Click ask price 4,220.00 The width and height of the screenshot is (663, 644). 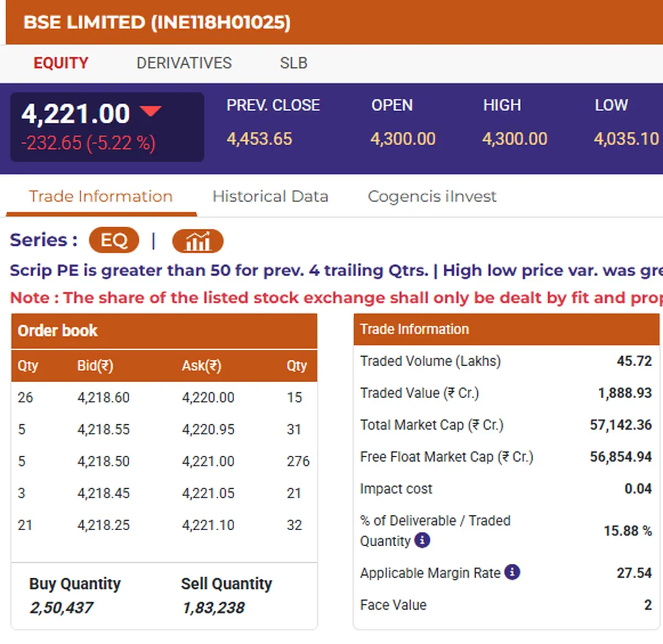[x=208, y=398]
